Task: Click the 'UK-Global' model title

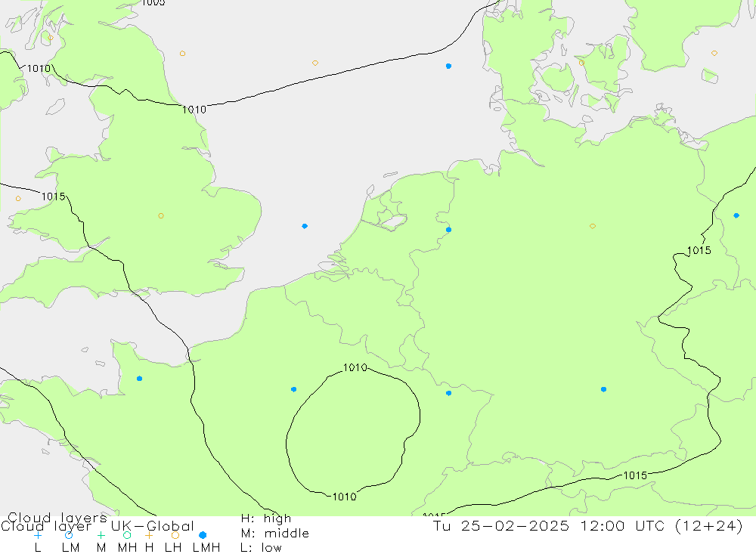Action: tap(153, 526)
